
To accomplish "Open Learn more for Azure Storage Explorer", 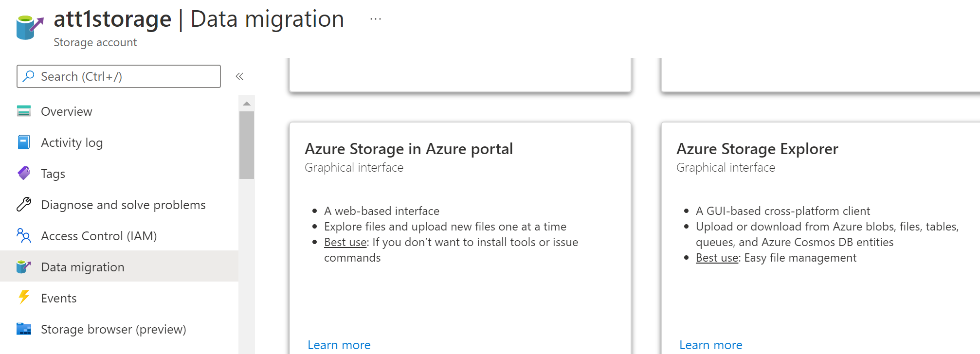I will click(710, 345).
